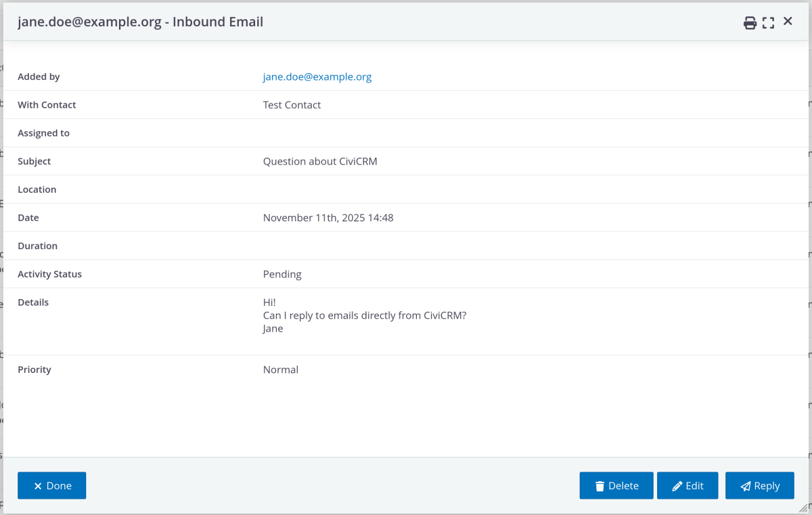Click the paper plane icon on Reply
The image size is (812, 515).
(745, 486)
